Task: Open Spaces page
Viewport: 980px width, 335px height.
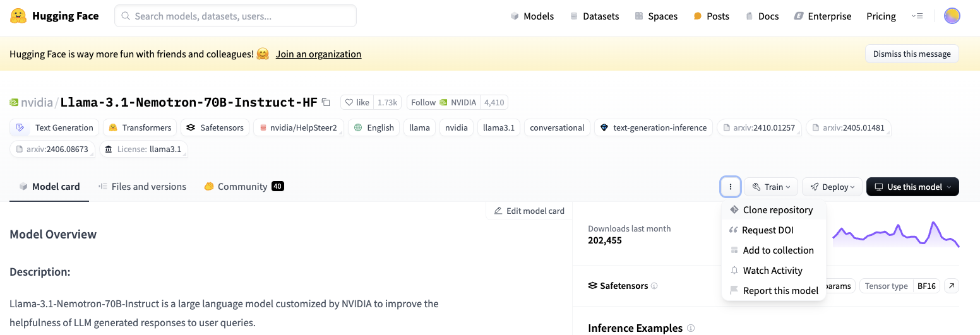Action: click(656, 16)
